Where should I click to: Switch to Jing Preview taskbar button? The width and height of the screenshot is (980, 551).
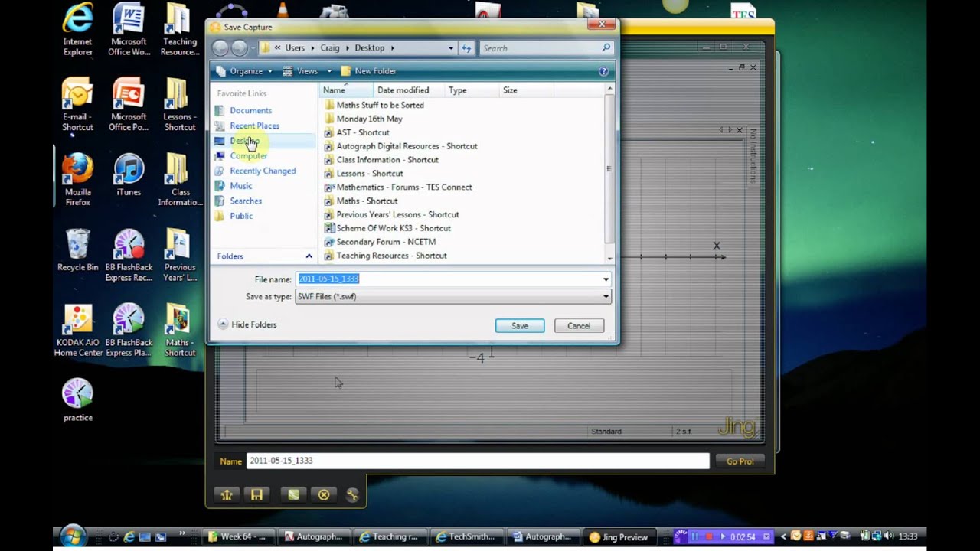pos(619,536)
